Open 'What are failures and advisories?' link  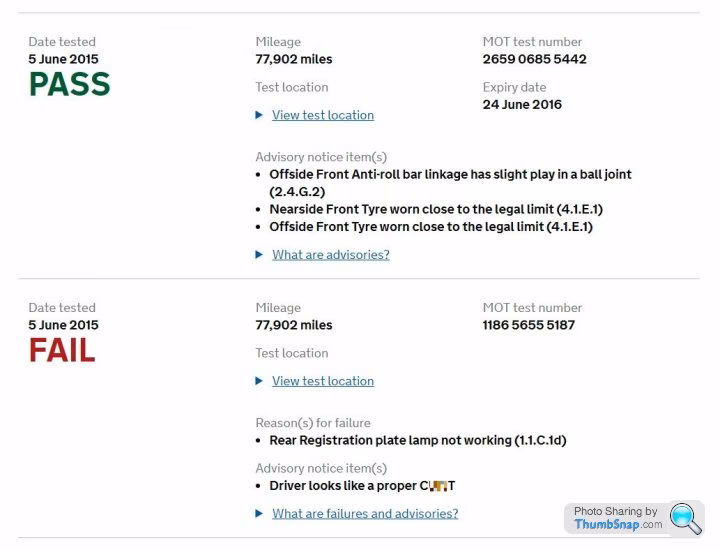click(365, 514)
